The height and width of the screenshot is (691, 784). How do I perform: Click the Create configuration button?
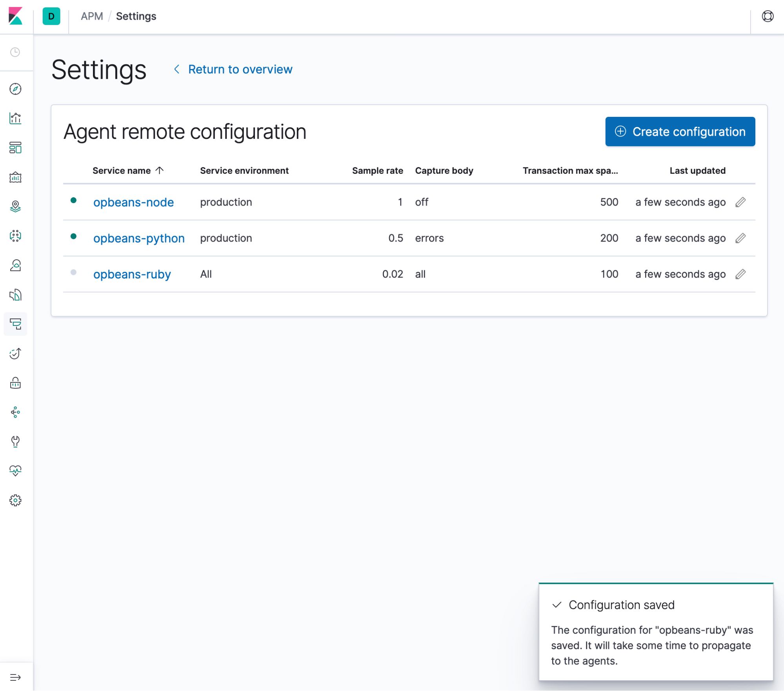[680, 132]
